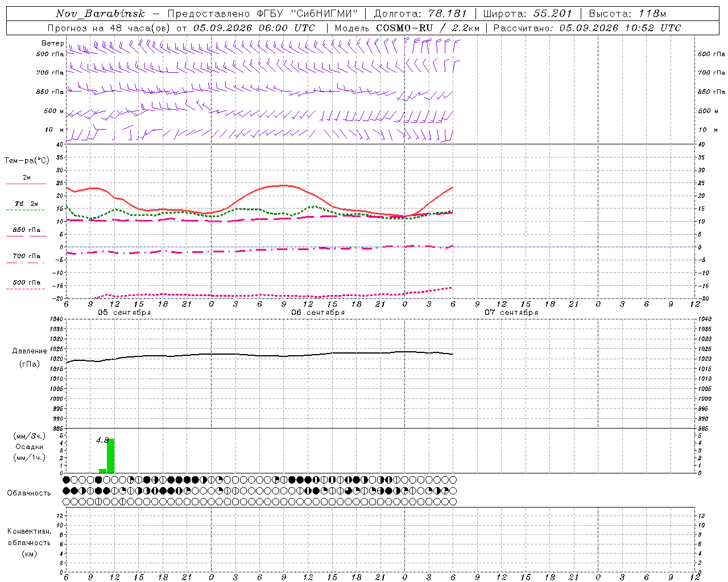Select the 06 сентября date marker
728x582 pixels.
pos(318,313)
